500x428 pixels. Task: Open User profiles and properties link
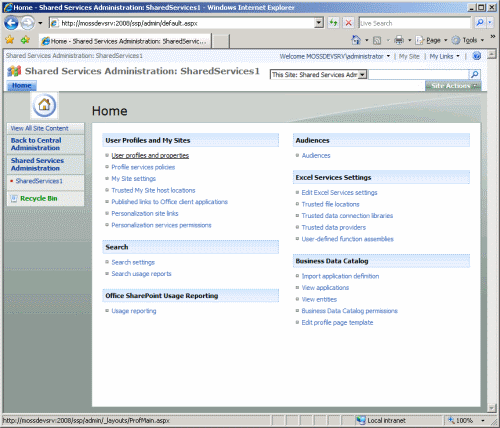[x=150, y=155]
